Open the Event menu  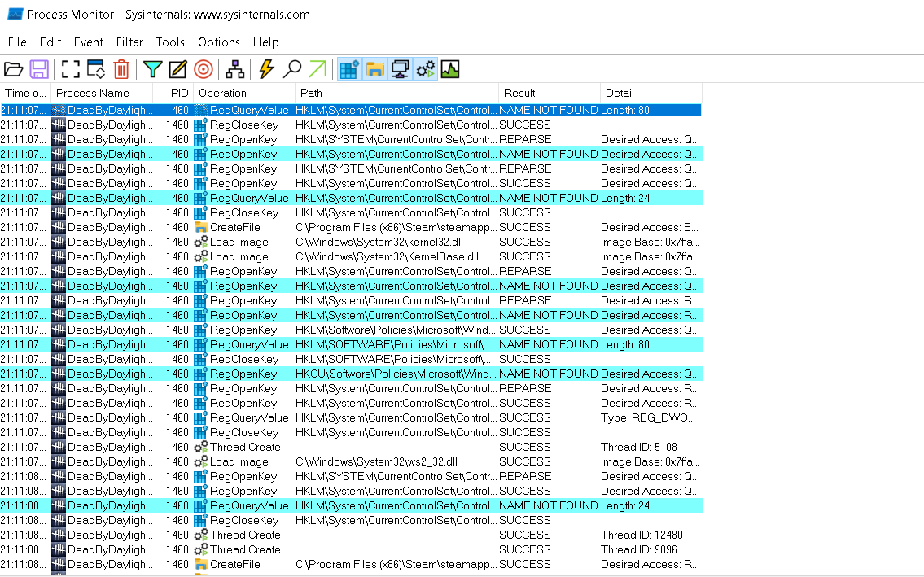coord(89,42)
